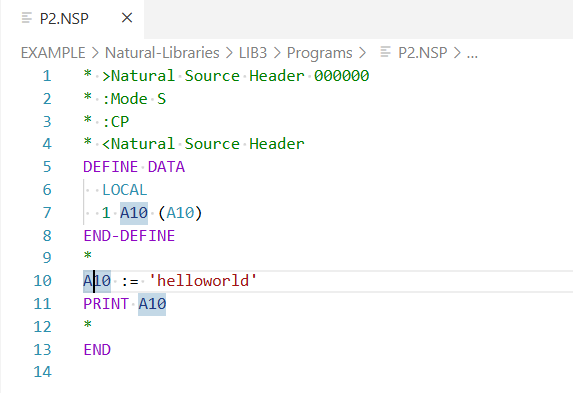Image resolution: width=573 pixels, height=393 pixels.
Task: Click the PRINT keyword
Action: pos(106,304)
